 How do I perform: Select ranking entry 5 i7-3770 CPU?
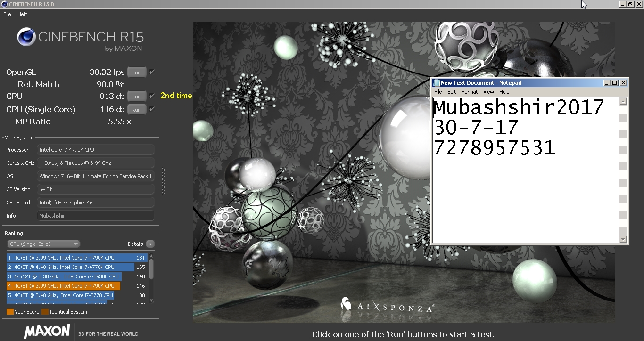(77, 295)
